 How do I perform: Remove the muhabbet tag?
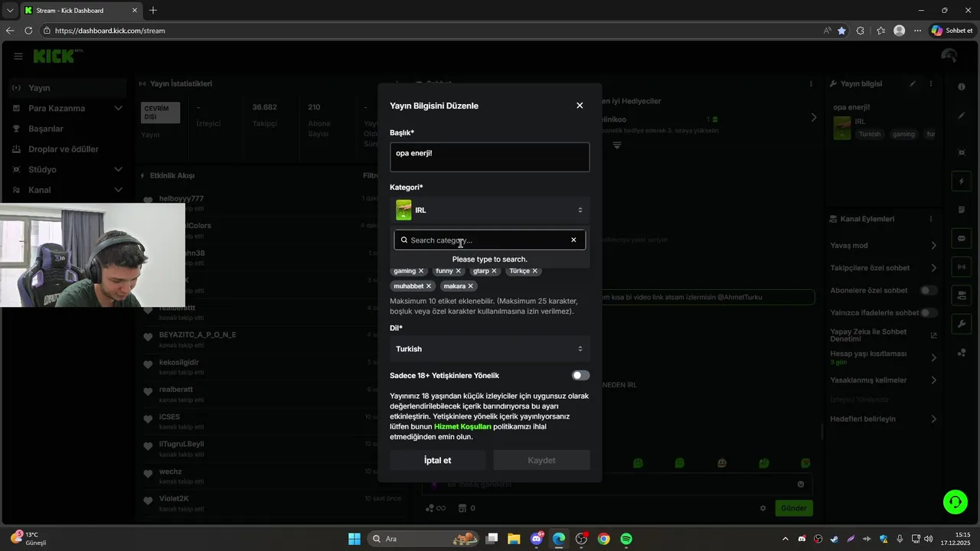point(429,286)
